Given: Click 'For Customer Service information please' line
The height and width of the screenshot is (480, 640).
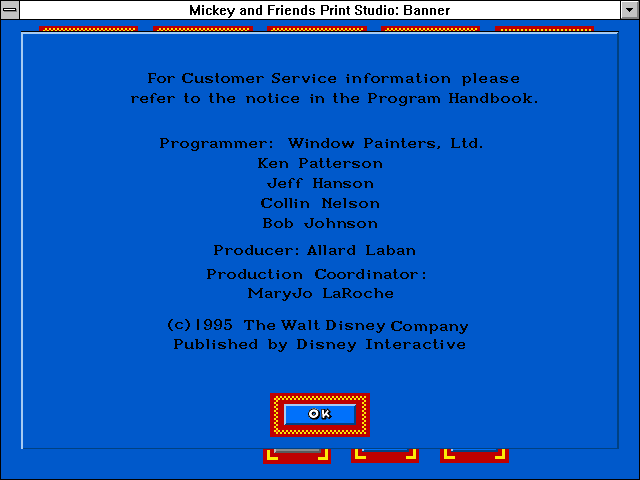Looking at the screenshot, I should coord(333,78).
